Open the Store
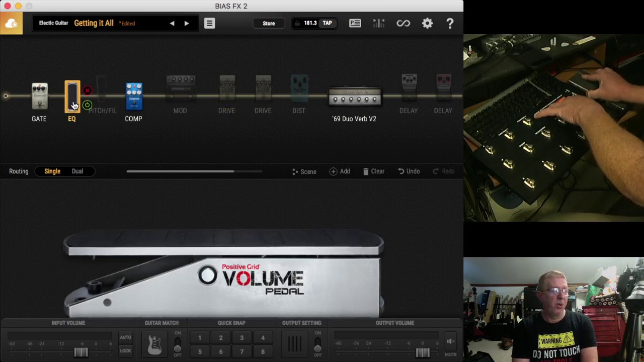The height and width of the screenshot is (362, 644). click(x=269, y=23)
